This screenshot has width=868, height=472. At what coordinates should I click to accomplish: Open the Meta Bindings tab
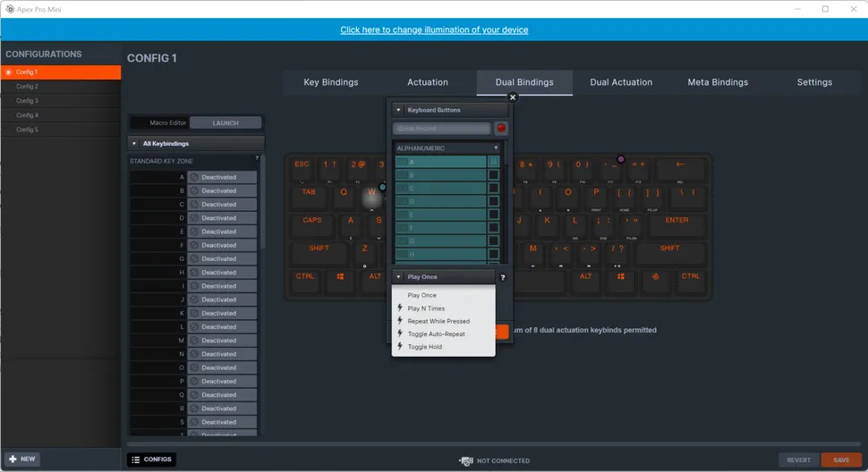[x=718, y=82]
